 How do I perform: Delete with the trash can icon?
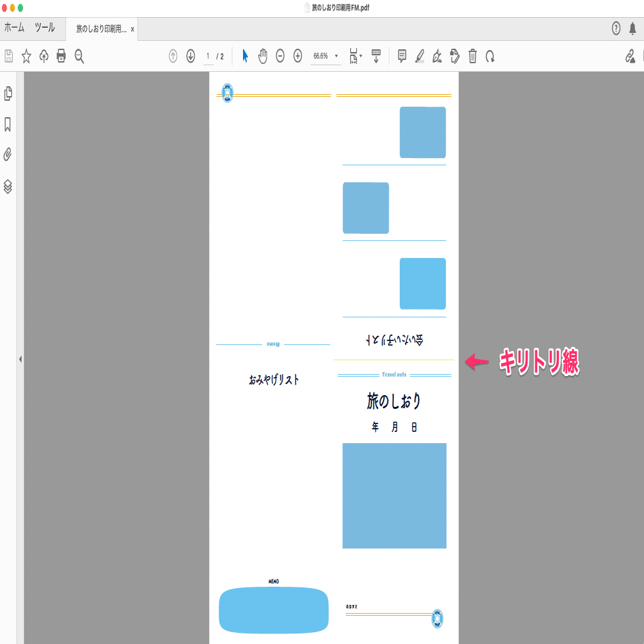[473, 56]
